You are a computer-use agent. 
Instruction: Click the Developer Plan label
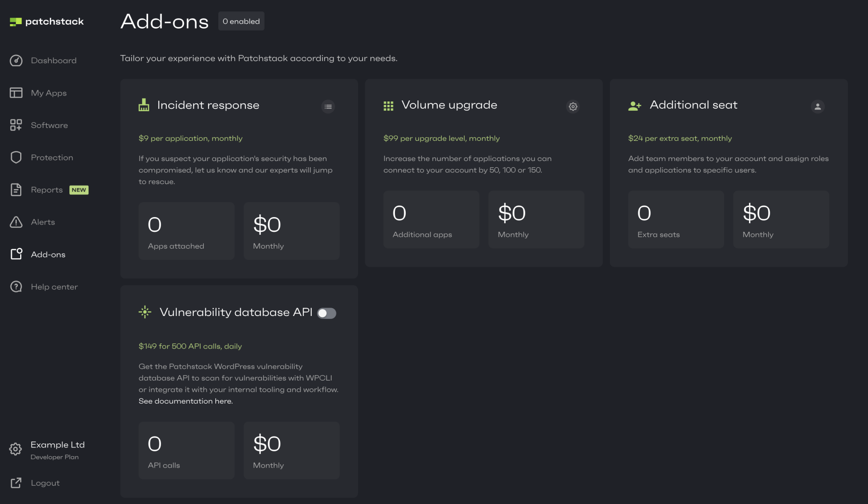(x=55, y=457)
